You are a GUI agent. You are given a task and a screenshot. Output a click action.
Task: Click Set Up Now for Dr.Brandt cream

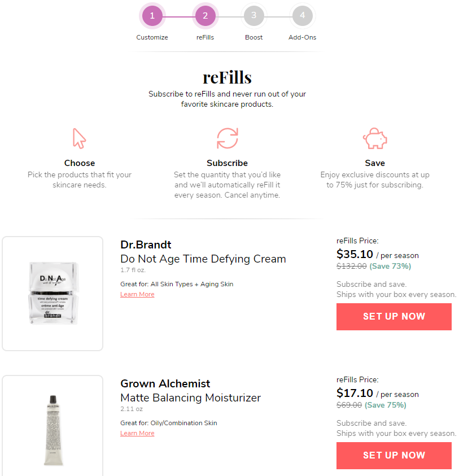tap(394, 317)
